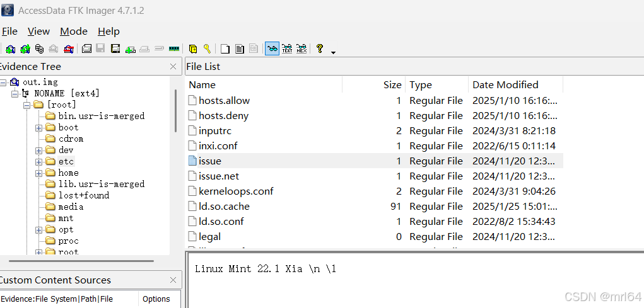
Task: Click Evidence:File System|Path|File column header
Action: coord(69,299)
